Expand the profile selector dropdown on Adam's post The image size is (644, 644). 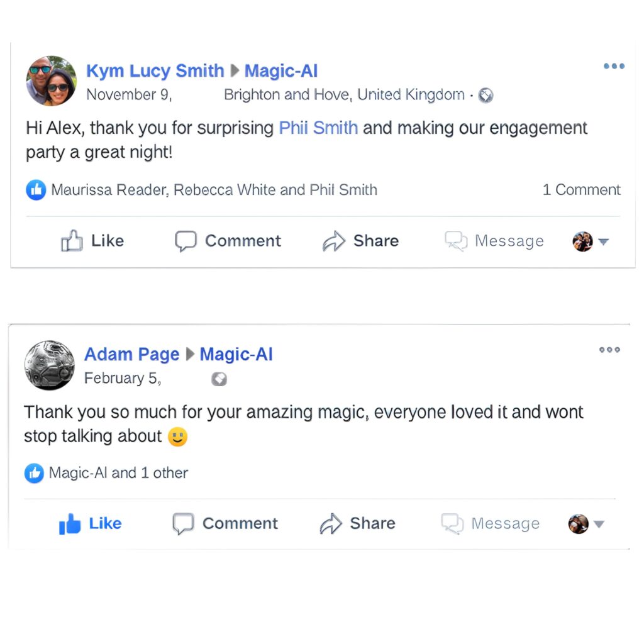click(599, 524)
